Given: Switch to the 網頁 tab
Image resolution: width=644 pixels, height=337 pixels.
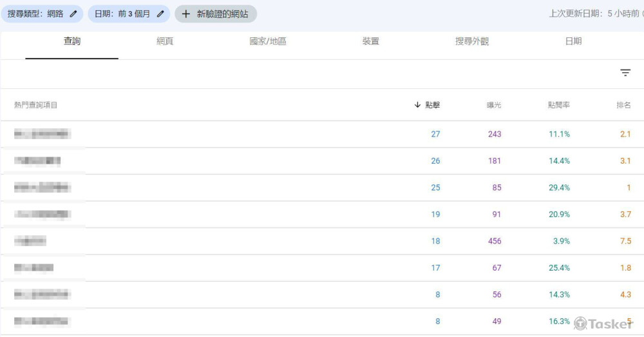Looking at the screenshot, I should click(165, 41).
